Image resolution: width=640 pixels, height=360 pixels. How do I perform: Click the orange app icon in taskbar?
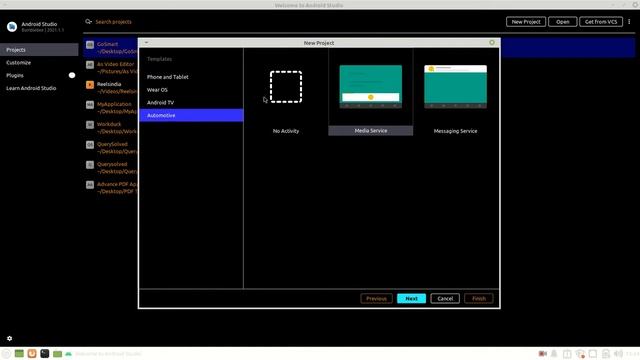click(x=32, y=353)
